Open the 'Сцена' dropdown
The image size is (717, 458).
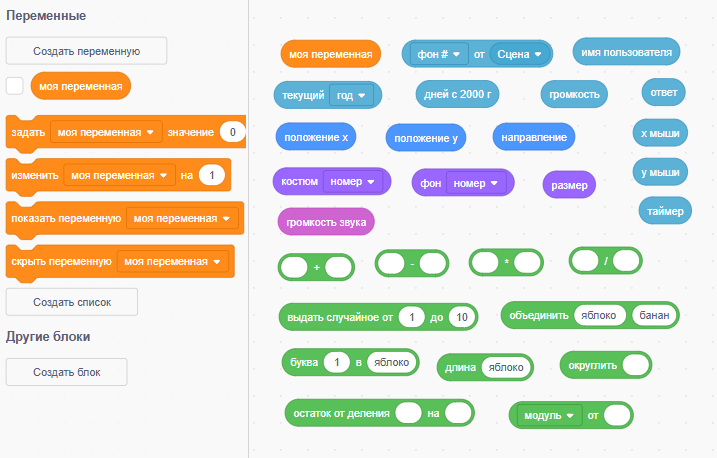(x=520, y=54)
